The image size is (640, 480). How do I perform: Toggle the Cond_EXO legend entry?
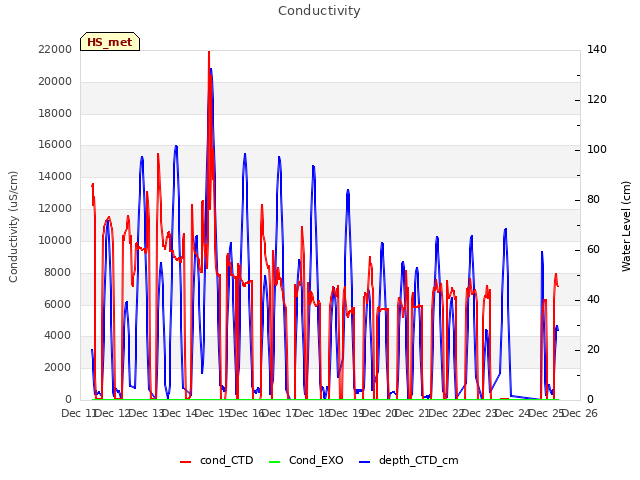coord(306,460)
